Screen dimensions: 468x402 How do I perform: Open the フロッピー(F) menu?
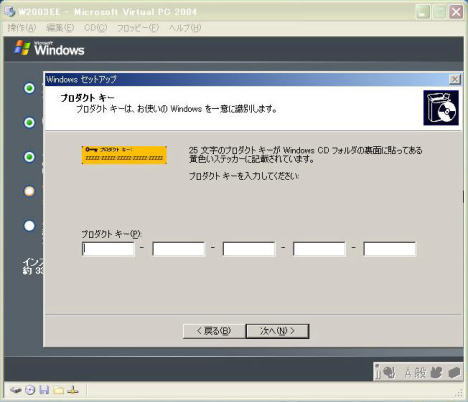138,28
